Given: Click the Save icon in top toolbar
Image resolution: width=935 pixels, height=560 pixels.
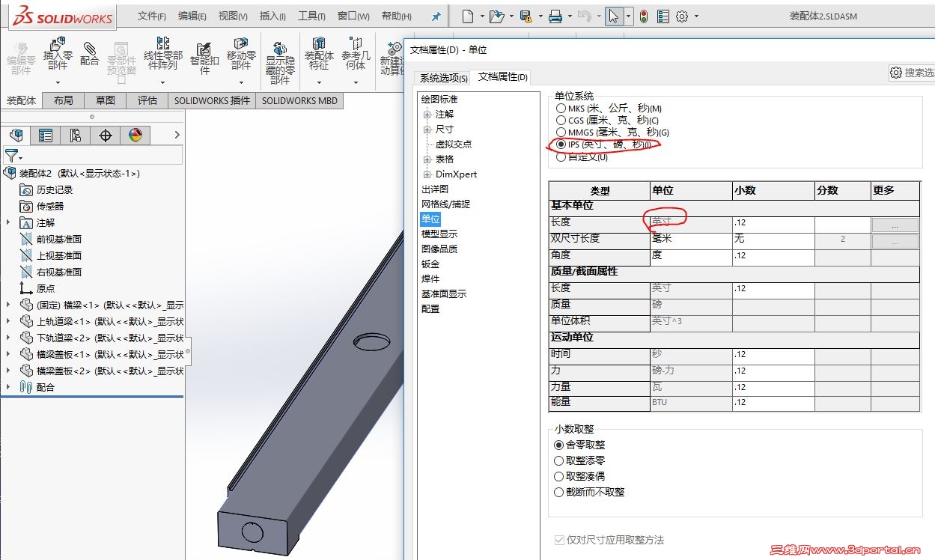Looking at the screenshot, I should (x=526, y=16).
